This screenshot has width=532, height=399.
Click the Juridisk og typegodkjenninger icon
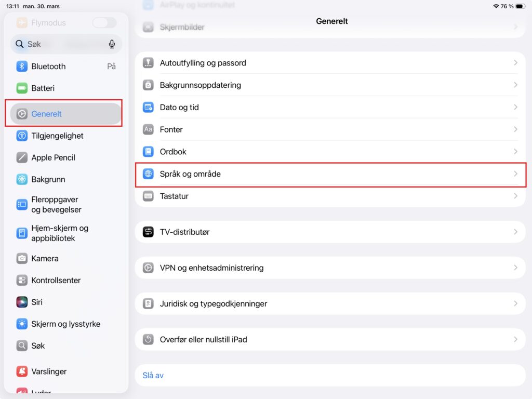pos(148,303)
